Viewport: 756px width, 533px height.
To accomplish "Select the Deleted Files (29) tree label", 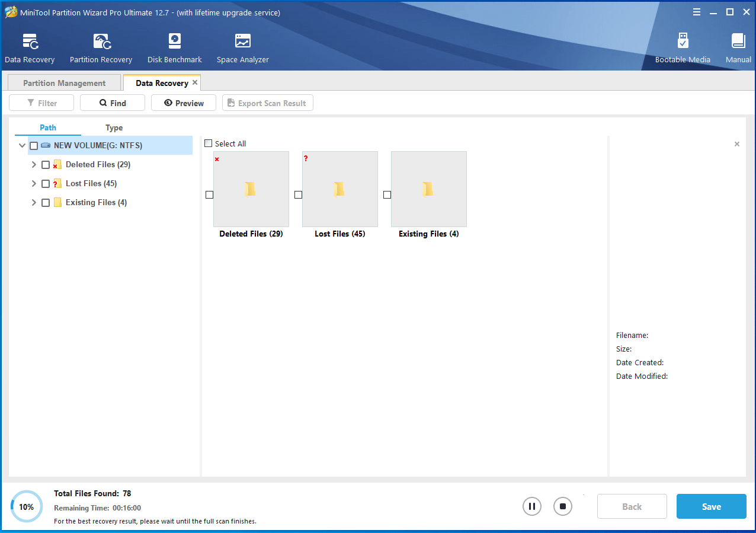I will [x=98, y=165].
